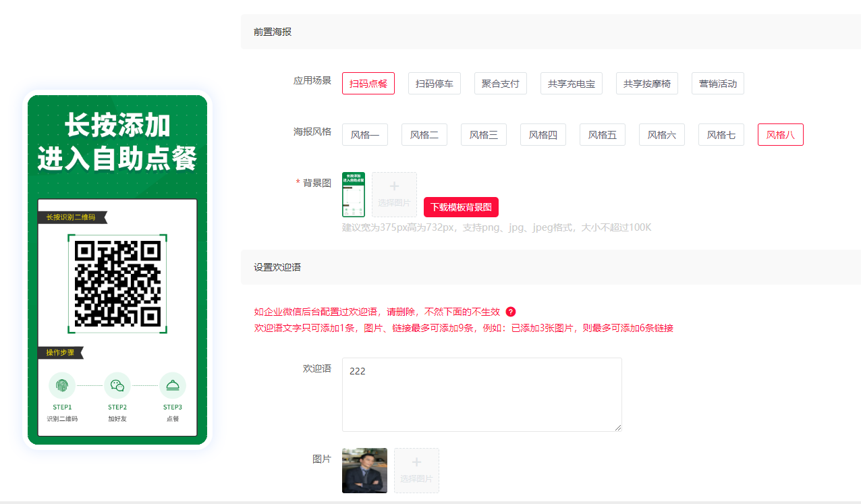Screen dimensions: 861x504
Task: Select poster style 风格八
Action: pos(781,135)
